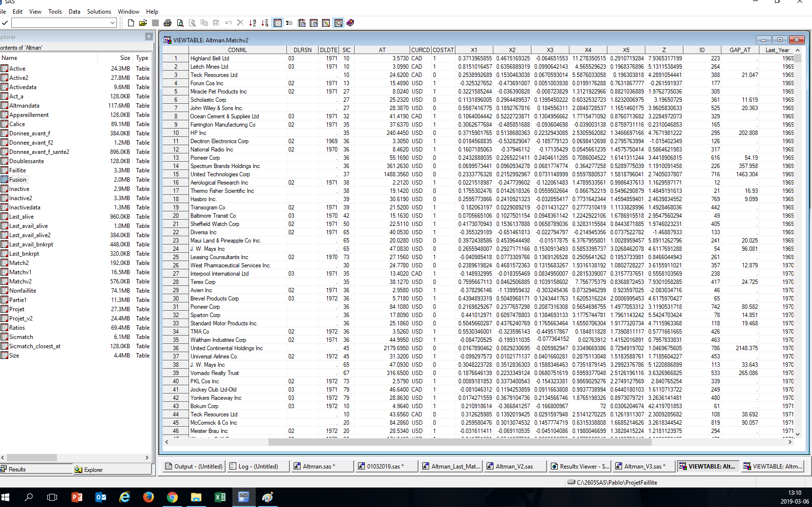Toggle Table View mode in toolbar
Screen dimensions: 812x507
(278, 23)
